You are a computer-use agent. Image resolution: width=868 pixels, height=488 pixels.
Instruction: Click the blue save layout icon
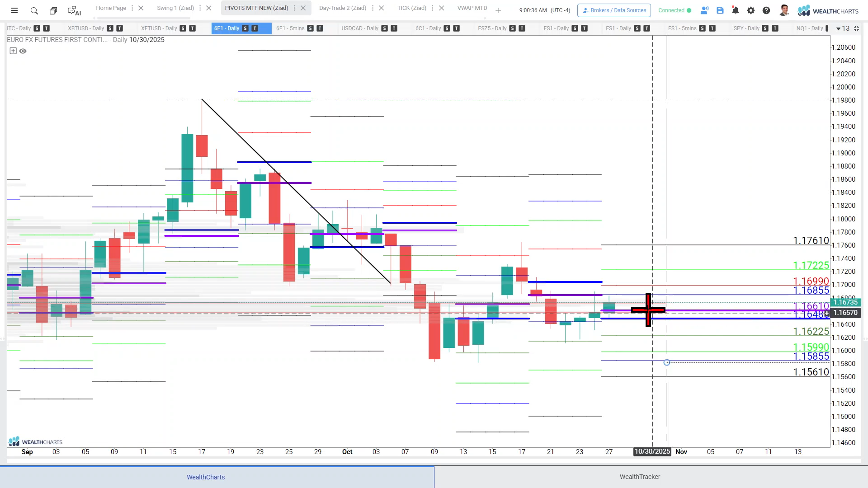(720, 10)
